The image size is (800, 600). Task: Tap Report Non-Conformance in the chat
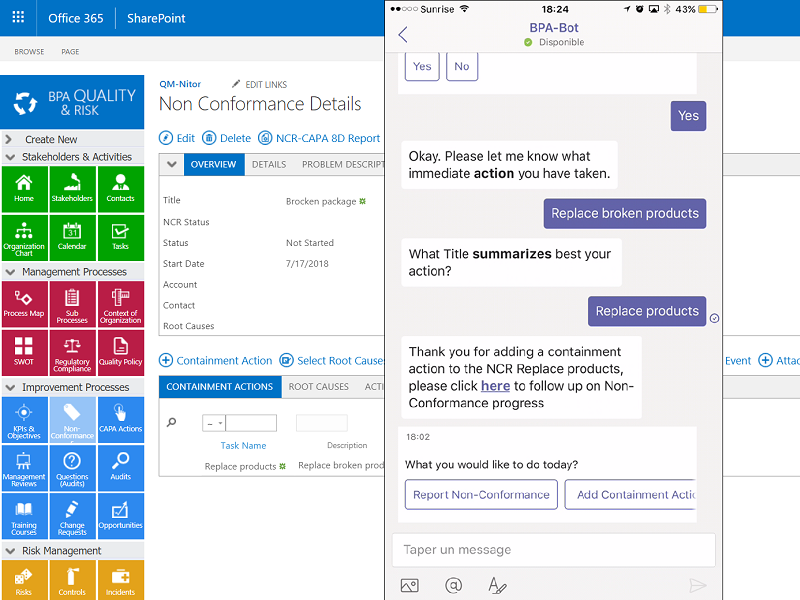[x=481, y=494]
